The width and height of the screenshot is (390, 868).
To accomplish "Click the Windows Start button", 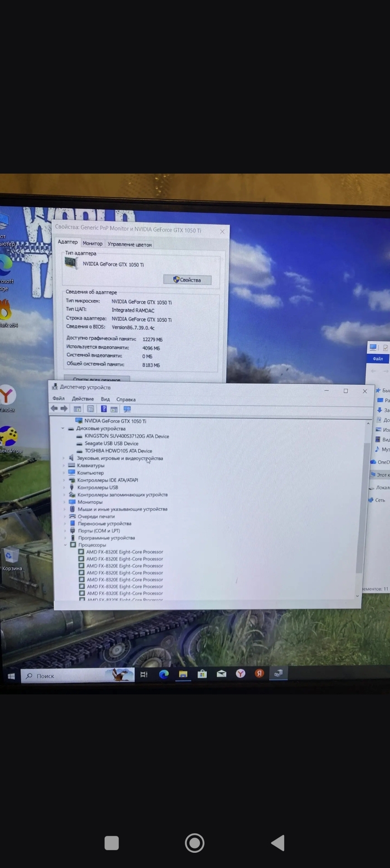I will click(11, 676).
